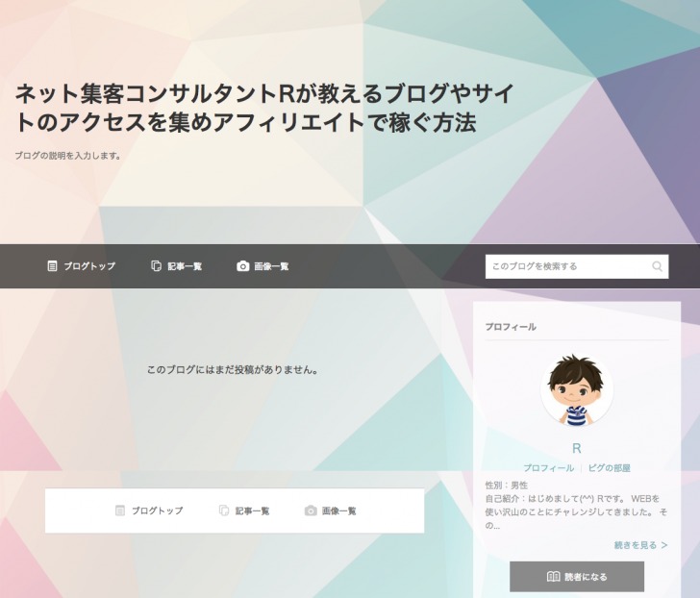Open ブログトップ text in the dark navigation bar
The image size is (700, 598).
tap(89, 266)
